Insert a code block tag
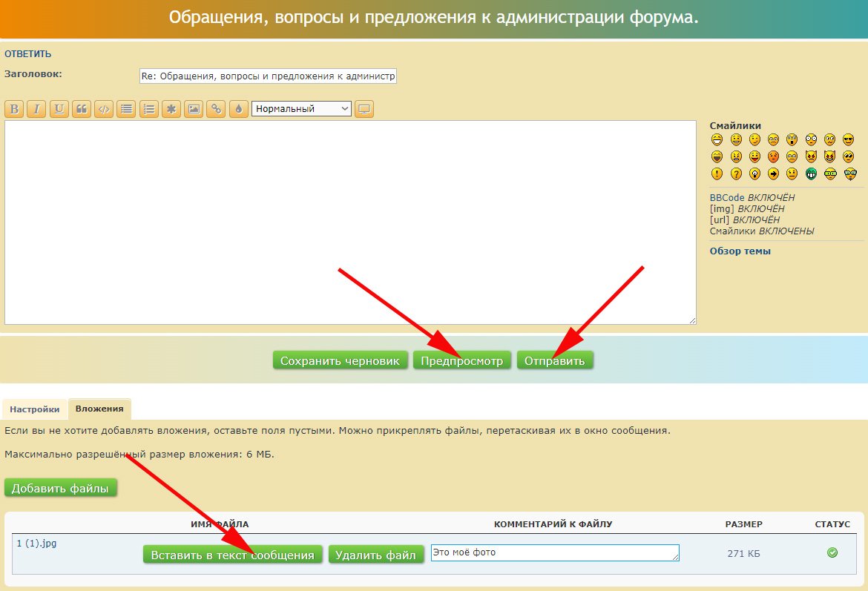 click(104, 109)
